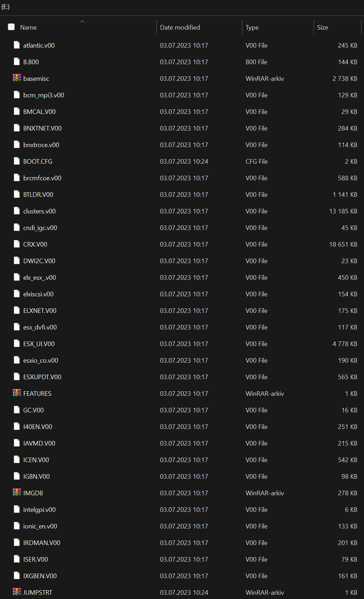Sort files by the Date modified header
The image size is (364, 599).
(x=180, y=27)
